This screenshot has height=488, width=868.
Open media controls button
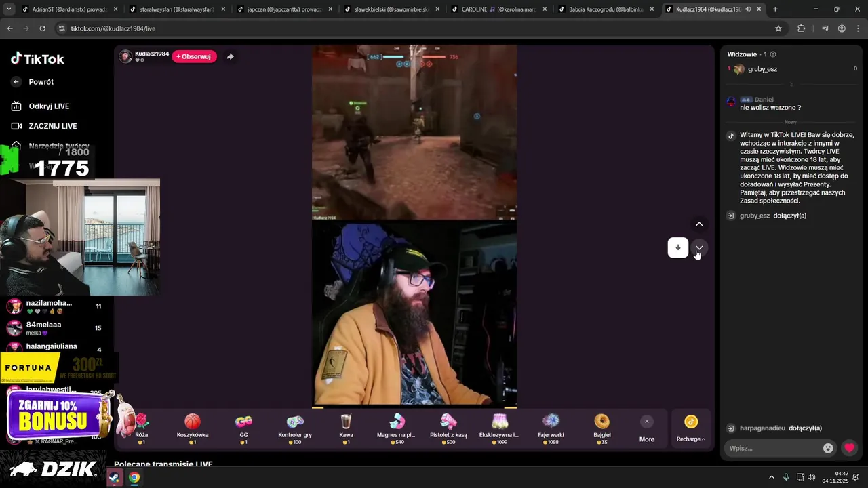pos(825,28)
